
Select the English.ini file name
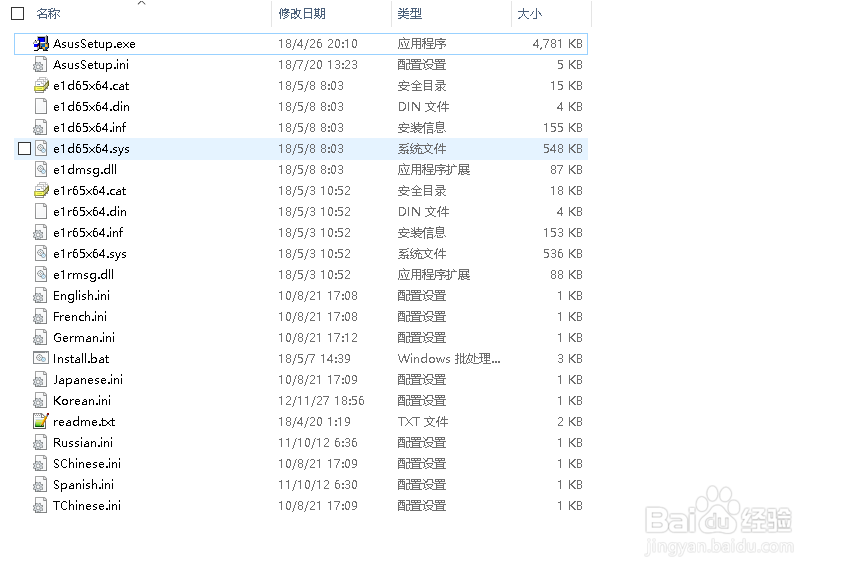(81, 296)
